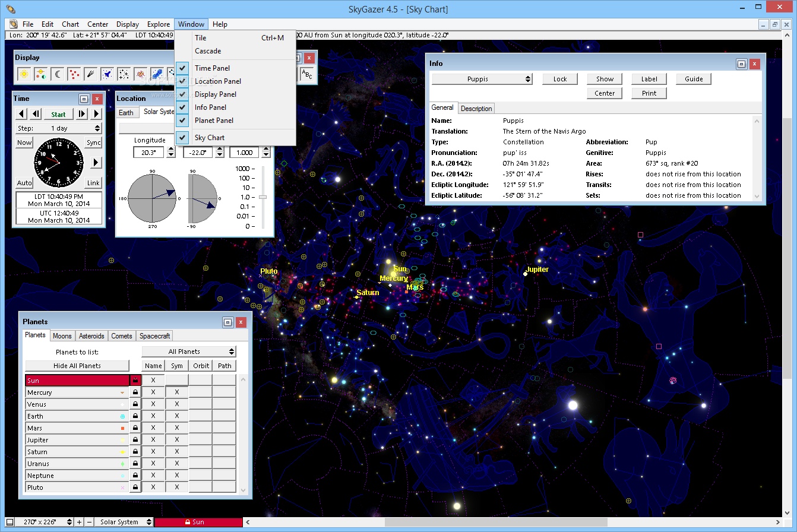The image size is (797, 532).
Task: Toggle the comets display icon
Action: click(90, 74)
